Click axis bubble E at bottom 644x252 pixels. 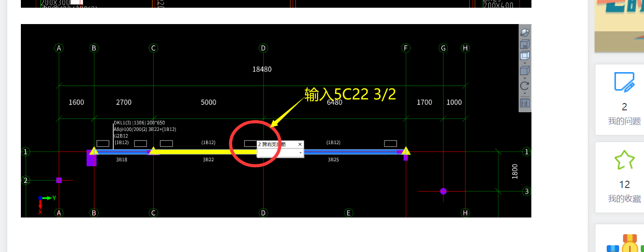click(349, 213)
